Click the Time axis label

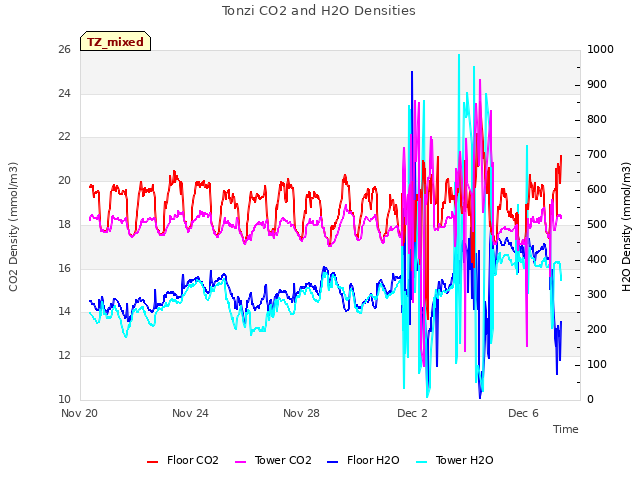coord(566,429)
